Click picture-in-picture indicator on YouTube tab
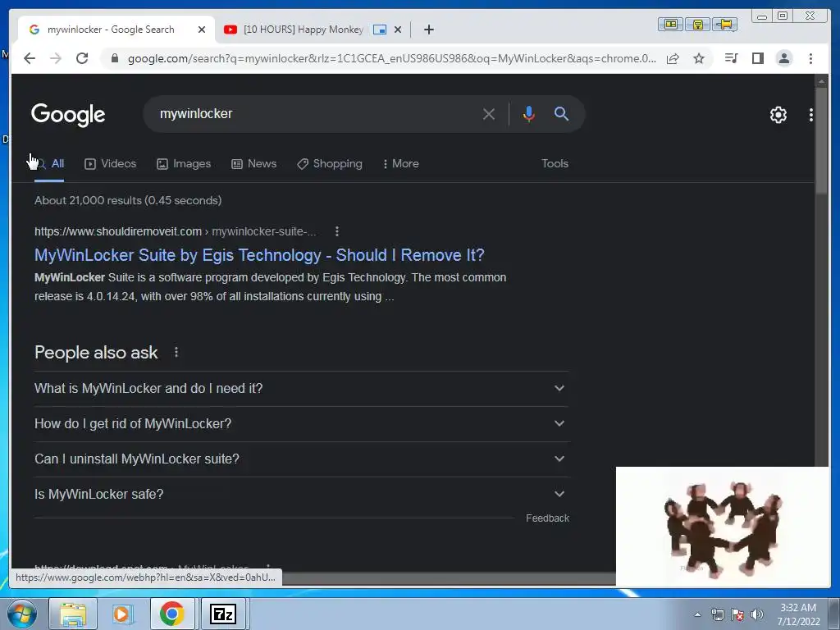The height and width of the screenshot is (630, 840). click(x=380, y=30)
